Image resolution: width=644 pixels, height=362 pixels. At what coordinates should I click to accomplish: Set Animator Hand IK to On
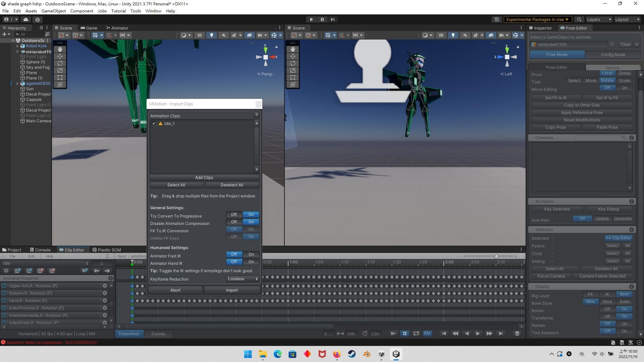click(x=251, y=262)
